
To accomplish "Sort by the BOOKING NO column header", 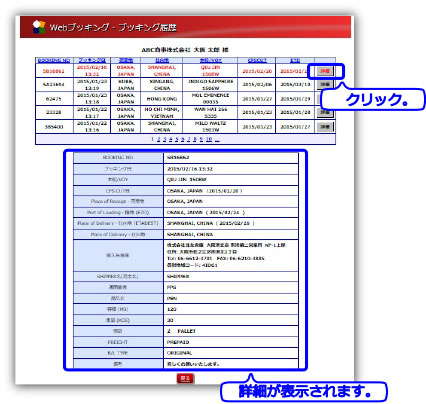I will pyautogui.click(x=54, y=60).
